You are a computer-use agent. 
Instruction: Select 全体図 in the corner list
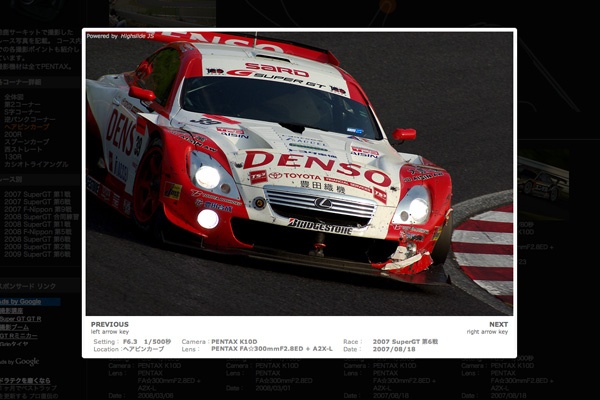click(15, 98)
